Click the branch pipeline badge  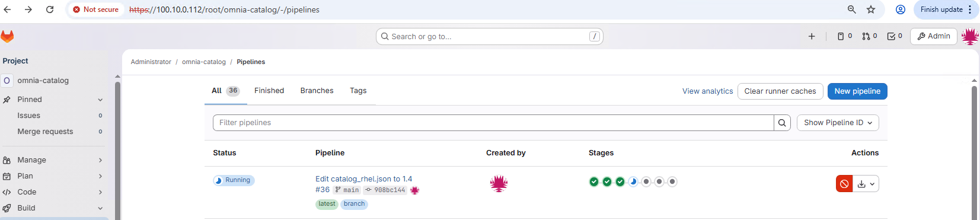[x=354, y=204]
